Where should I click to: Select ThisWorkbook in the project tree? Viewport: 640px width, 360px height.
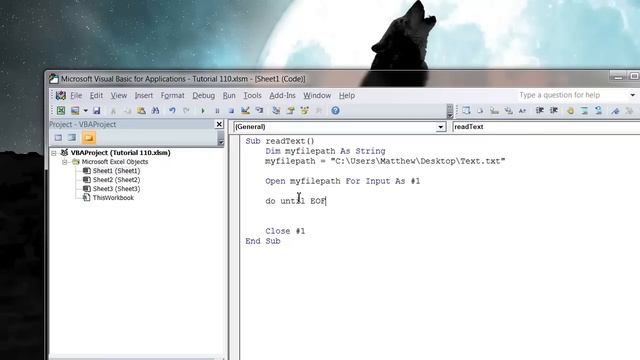pyautogui.click(x=113, y=198)
